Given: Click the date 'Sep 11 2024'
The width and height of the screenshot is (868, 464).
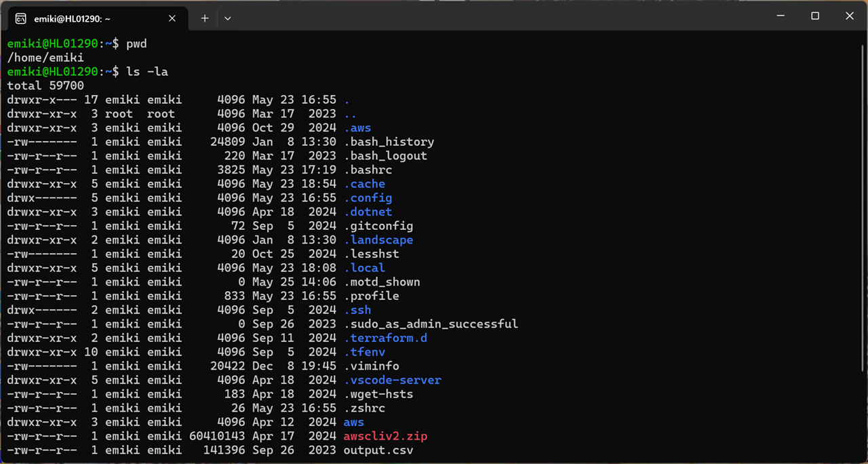Looking at the screenshot, I should pyautogui.click(x=294, y=338).
